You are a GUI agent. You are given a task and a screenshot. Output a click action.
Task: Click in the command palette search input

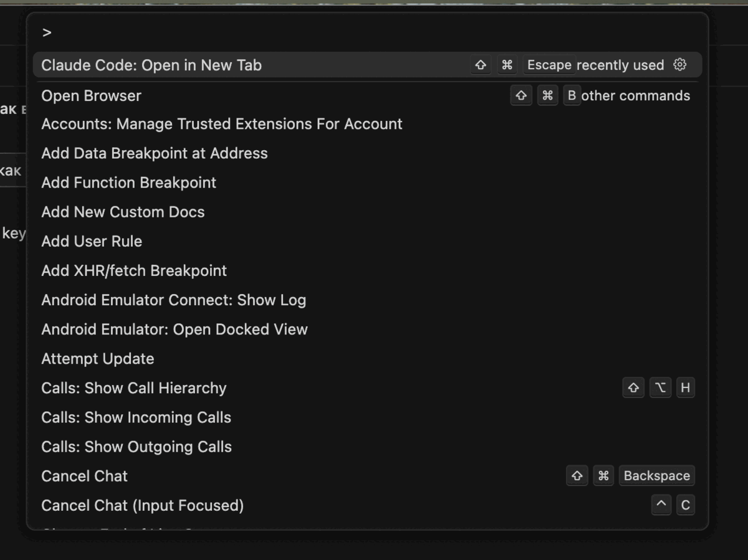pos(368,32)
